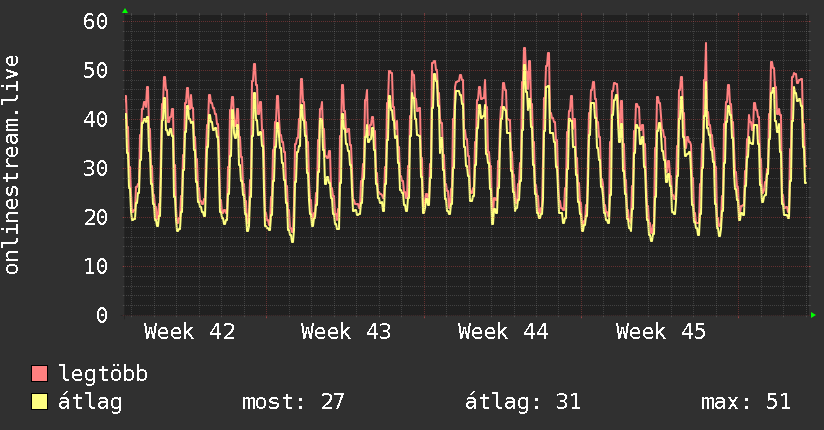Click the green arrow at x-axis right end
824x430 pixels.
point(814,315)
